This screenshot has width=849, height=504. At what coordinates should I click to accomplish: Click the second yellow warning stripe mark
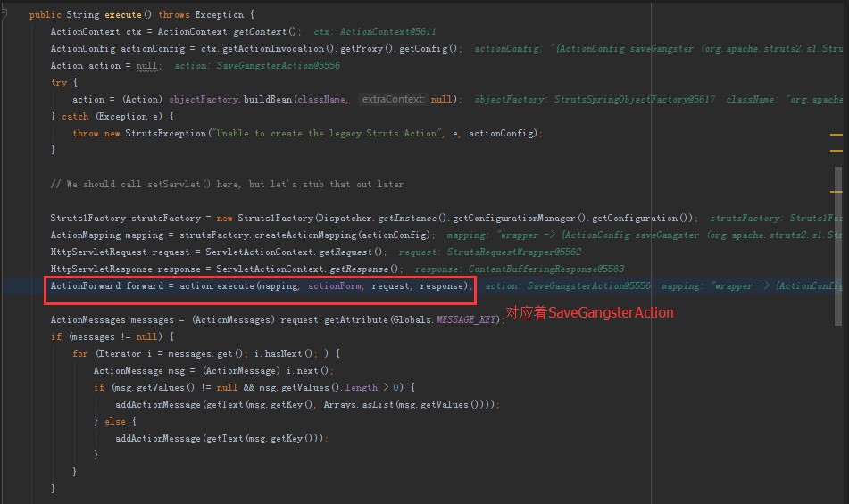click(x=837, y=152)
